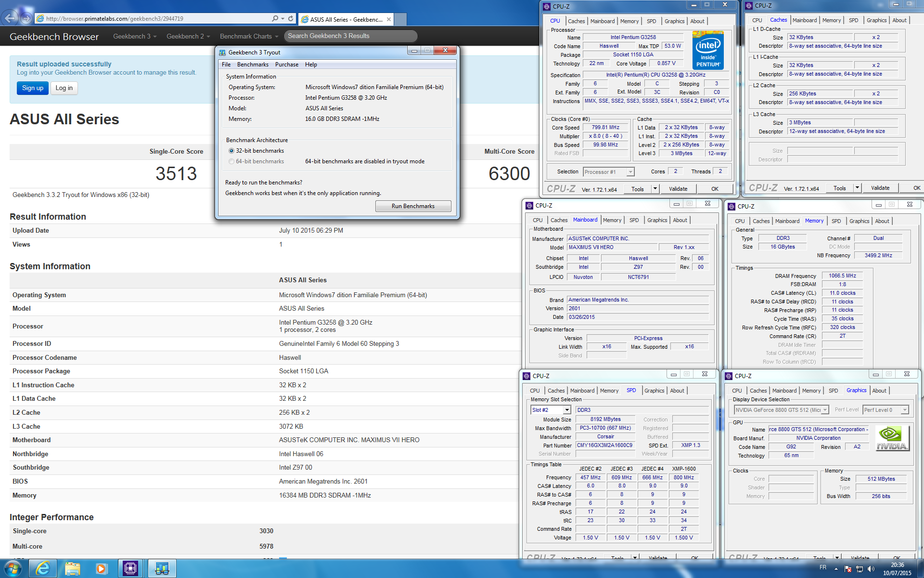Open the Windows Start orb
The image size is (924, 578).
tap(13, 569)
